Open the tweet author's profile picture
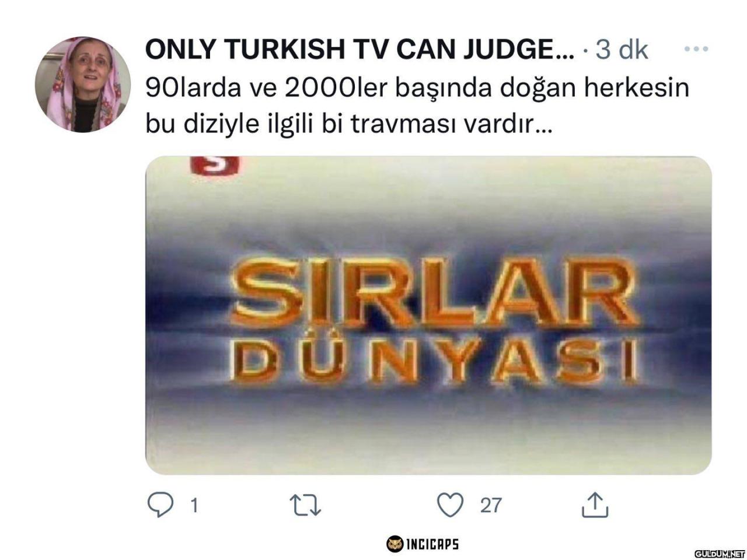 pos(83,85)
